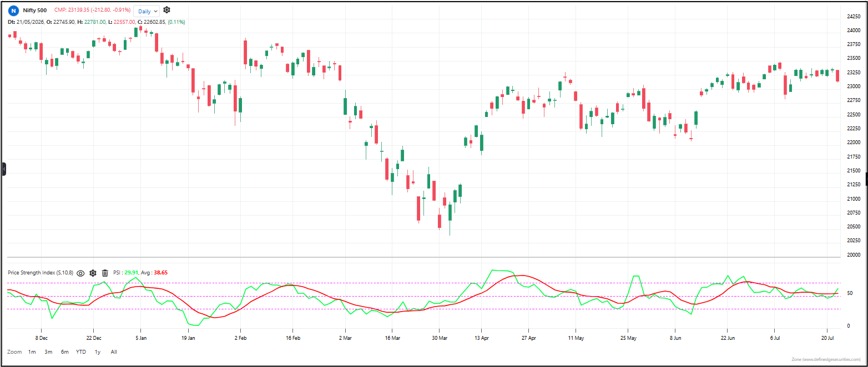This screenshot has height=367, width=868.
Task: Delete the Price Strength Index indicator
Action: (105, 273)
